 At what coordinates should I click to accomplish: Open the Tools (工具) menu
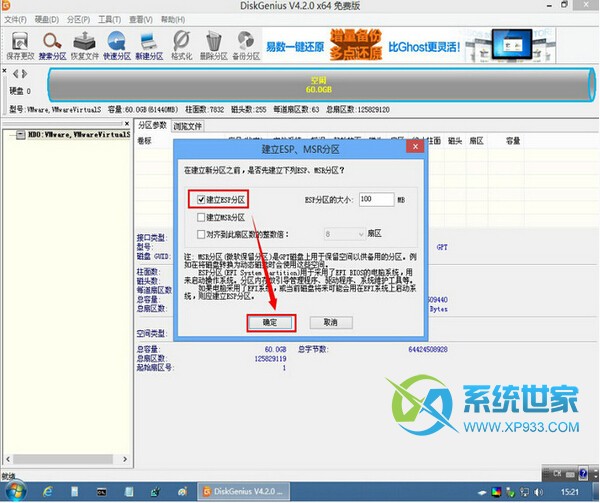pyautogui.click(x=109, y=20)
